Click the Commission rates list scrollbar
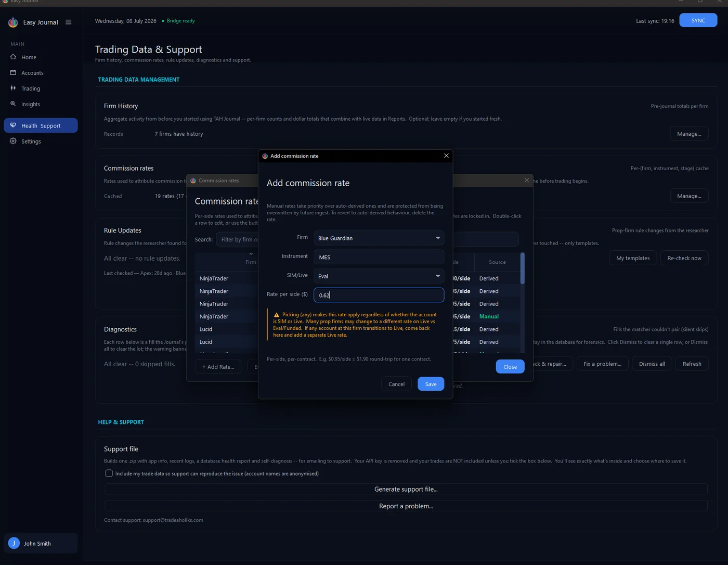The width and height of the screenshot is (728, 565). (523, 268)
